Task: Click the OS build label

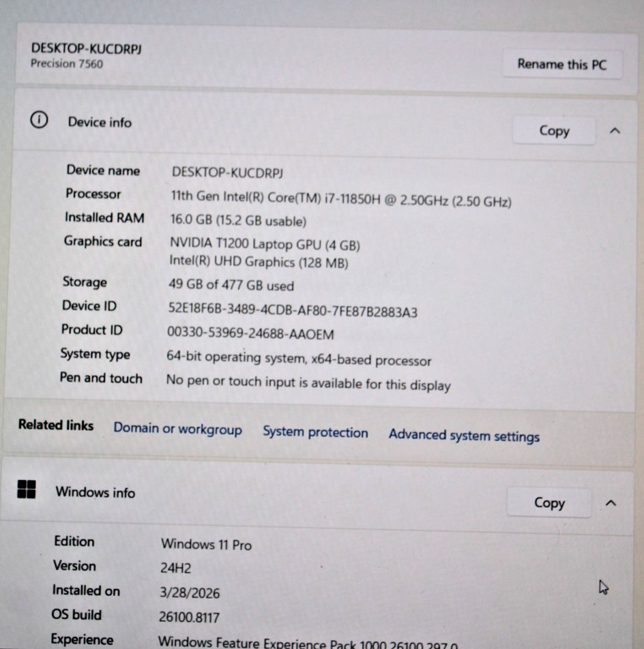Action: coord(76,615)
